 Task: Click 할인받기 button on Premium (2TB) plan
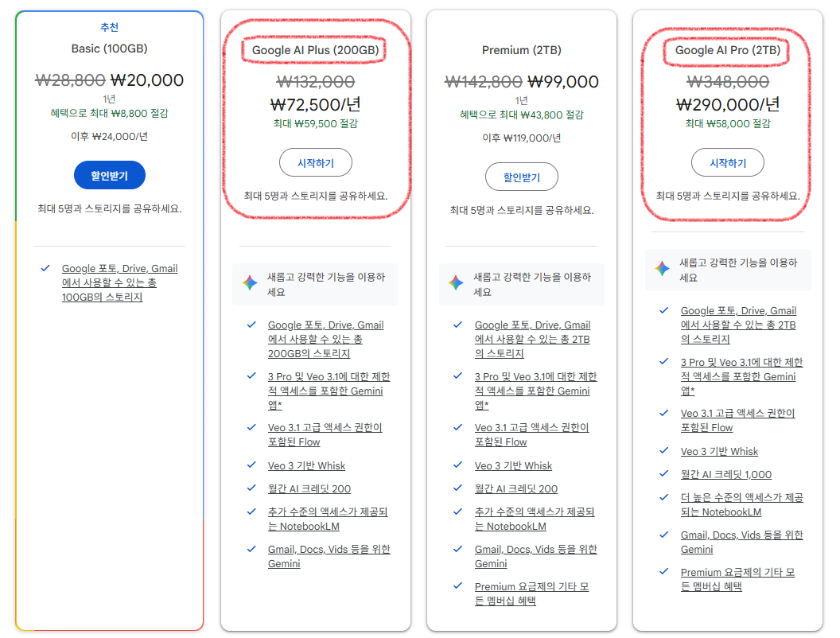(522, 177)
